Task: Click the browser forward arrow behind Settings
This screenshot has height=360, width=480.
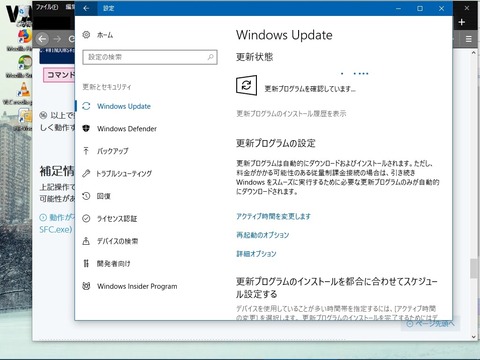Action: tap(57, 39)
